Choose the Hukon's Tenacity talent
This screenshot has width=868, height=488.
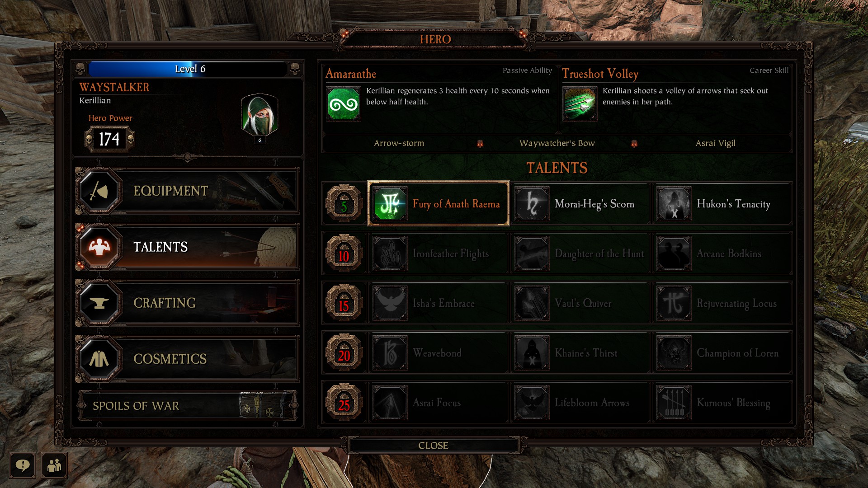[722, 204]
